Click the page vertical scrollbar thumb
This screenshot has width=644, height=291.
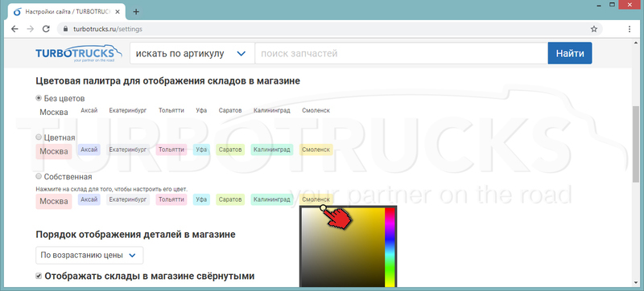tap(636, 143)
